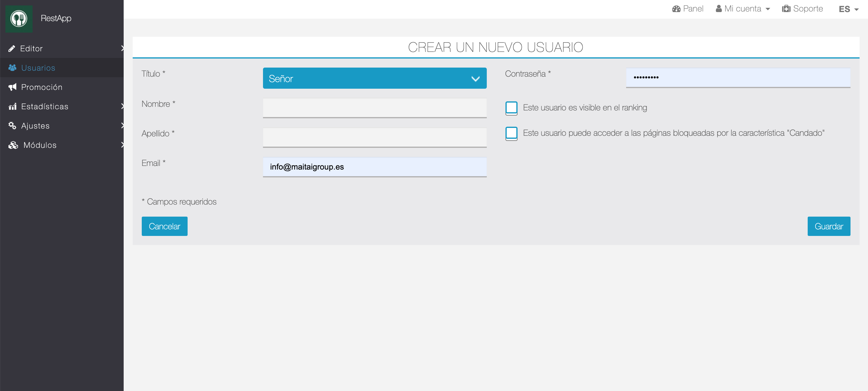Click the Usuarios people icon
The height and width of the screenshot is (391, 868).
(x=12, y=68)
